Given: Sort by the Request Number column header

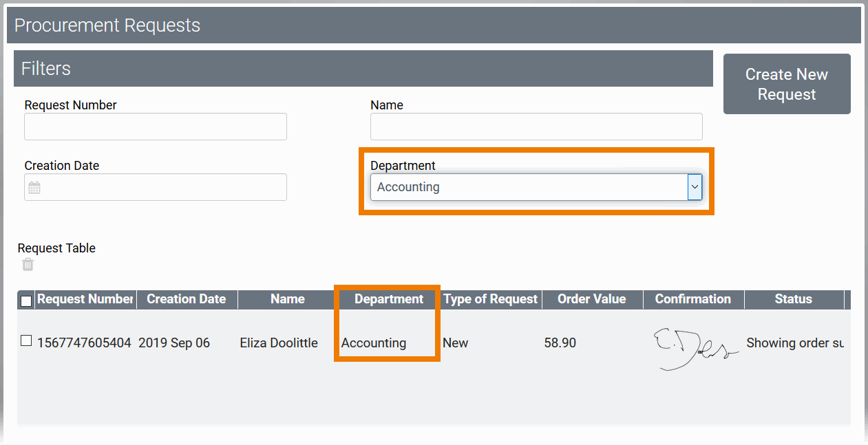Looking at the screenshot, I should [x=85, y=299].
